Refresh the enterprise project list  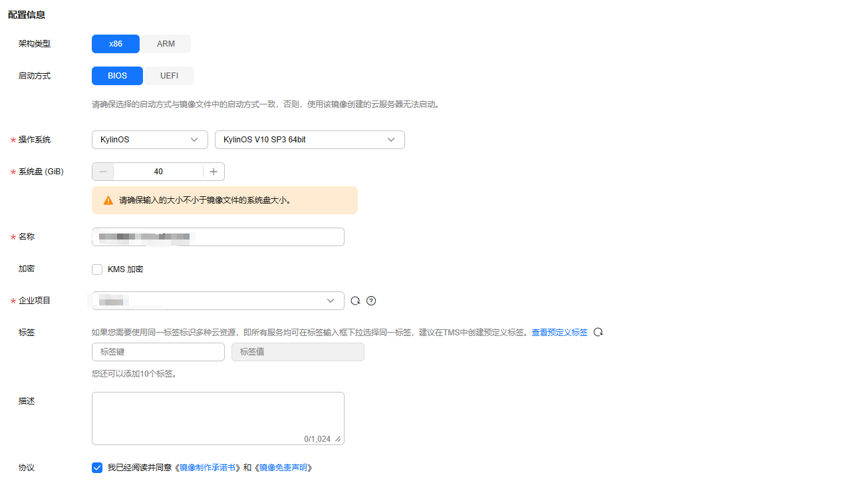[x=355, y=301]
